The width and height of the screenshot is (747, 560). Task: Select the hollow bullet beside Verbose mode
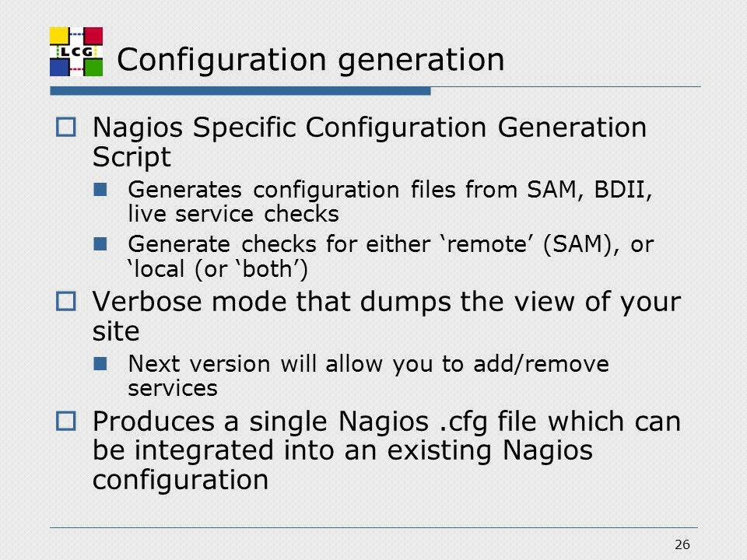pos(65,302)
